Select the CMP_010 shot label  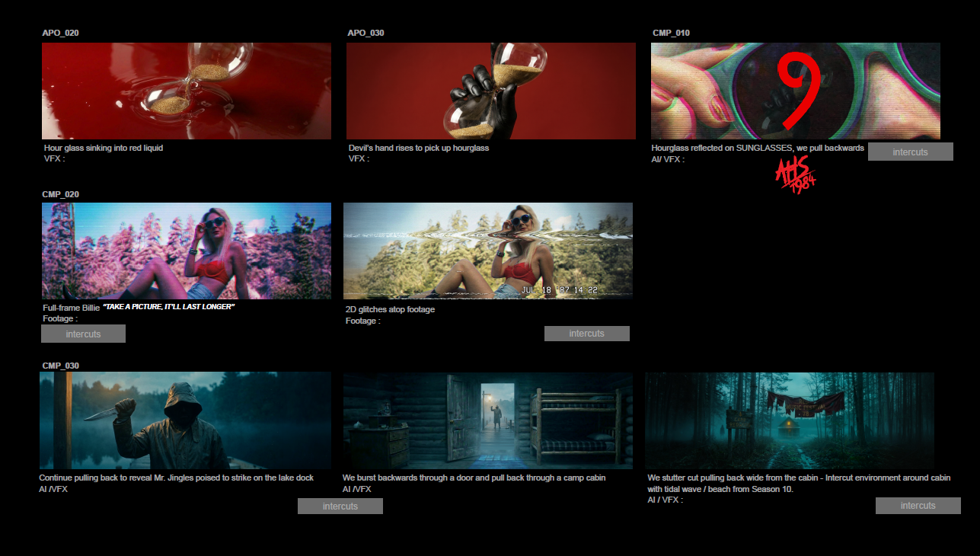pyautogui.click(x=672, y=33)
